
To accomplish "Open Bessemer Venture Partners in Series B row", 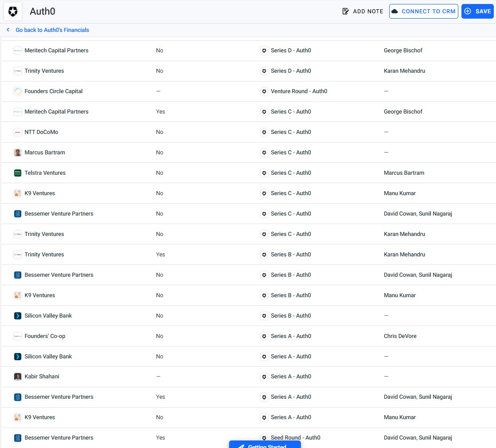I will tap(59, 275).
